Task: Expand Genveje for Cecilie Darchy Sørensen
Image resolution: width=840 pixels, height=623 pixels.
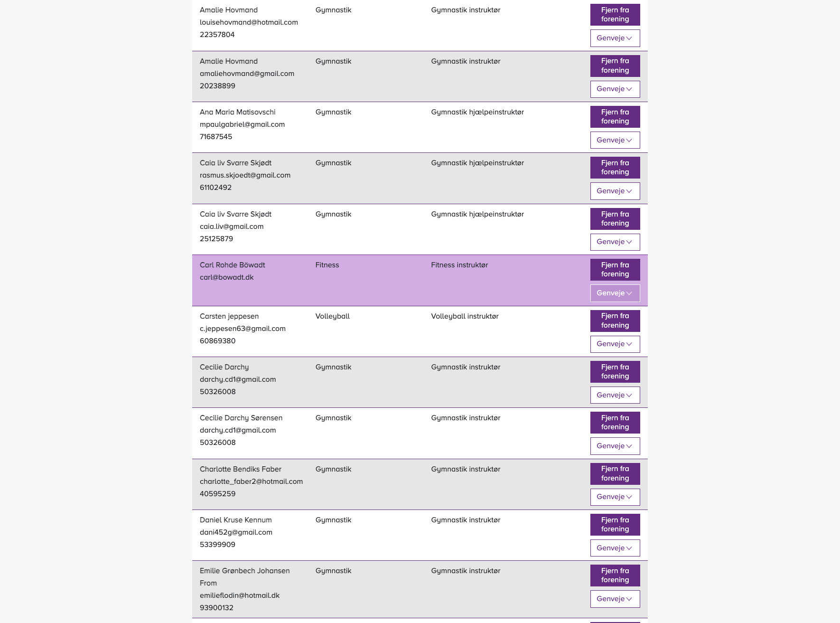Action: click(x=615, y=446)
